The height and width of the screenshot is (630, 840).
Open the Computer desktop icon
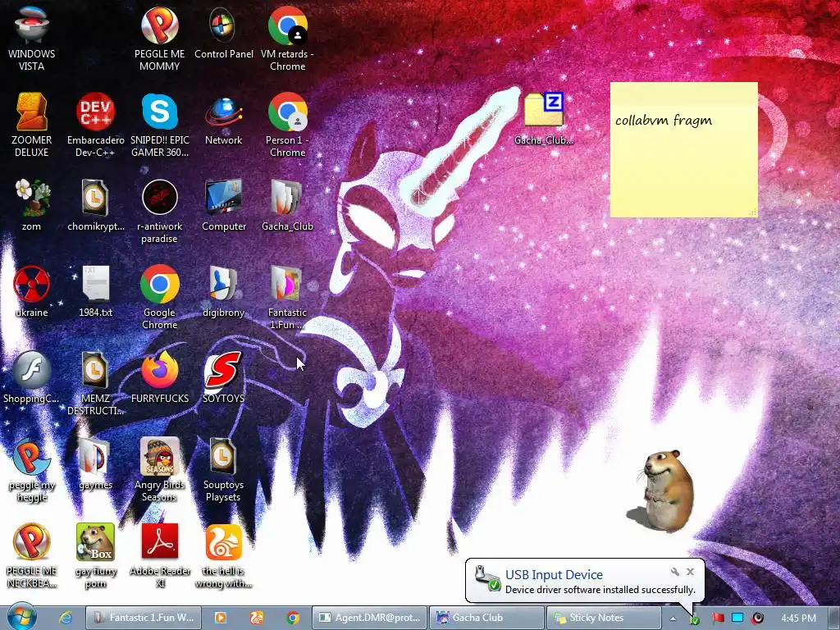point(223,205)
